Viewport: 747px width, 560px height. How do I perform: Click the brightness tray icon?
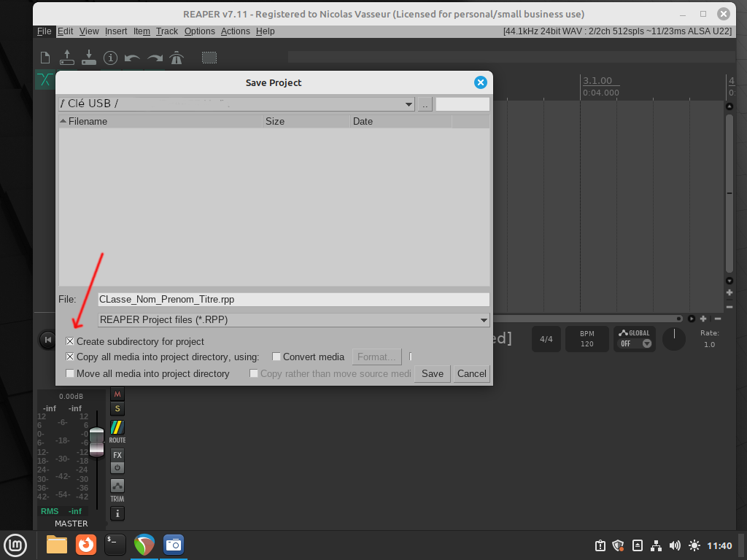(x=694, y=545)
